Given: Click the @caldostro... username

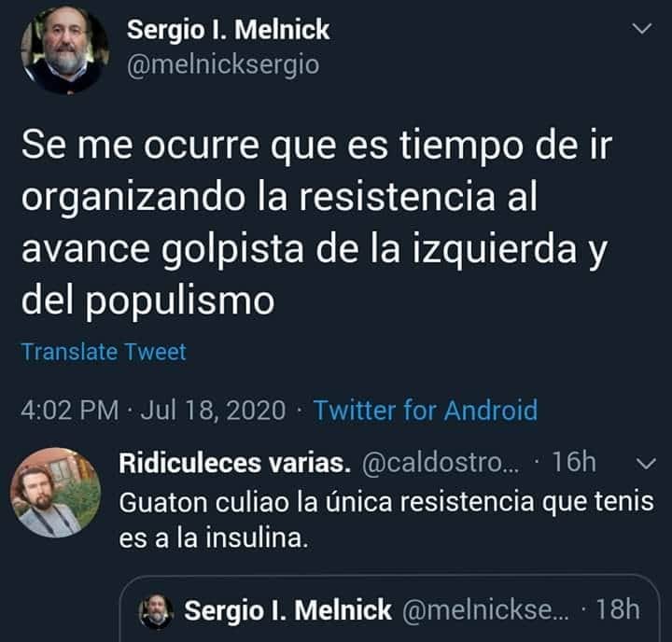Looking at the screenshot, I should 440,463.
